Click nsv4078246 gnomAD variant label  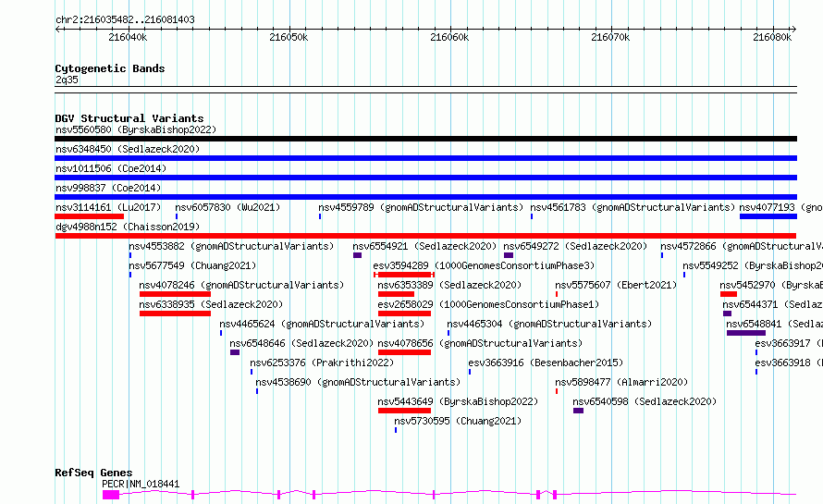[241, 285]
